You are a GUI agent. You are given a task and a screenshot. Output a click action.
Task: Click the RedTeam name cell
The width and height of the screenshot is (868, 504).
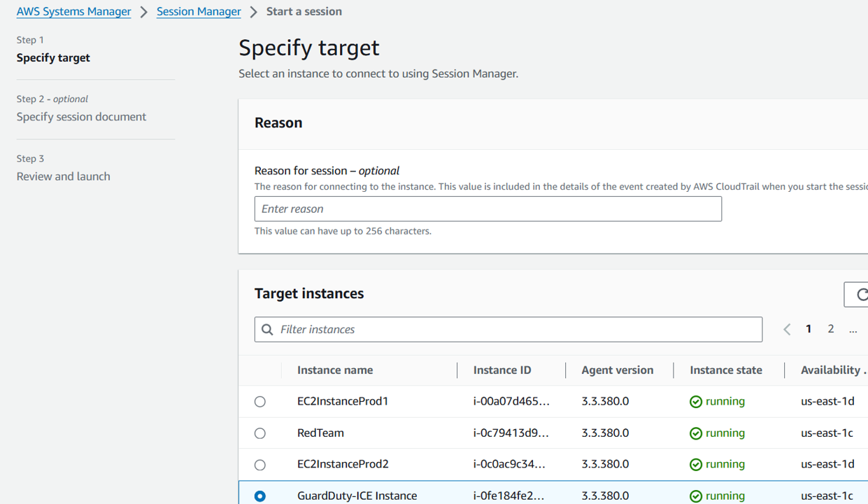tap(320, 433)
